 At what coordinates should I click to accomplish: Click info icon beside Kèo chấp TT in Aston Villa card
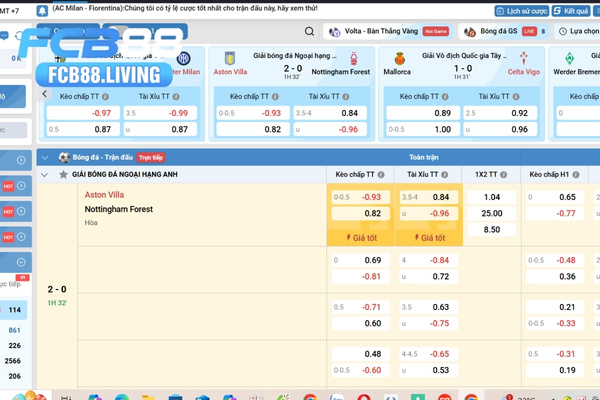click(x=275, y=97)
